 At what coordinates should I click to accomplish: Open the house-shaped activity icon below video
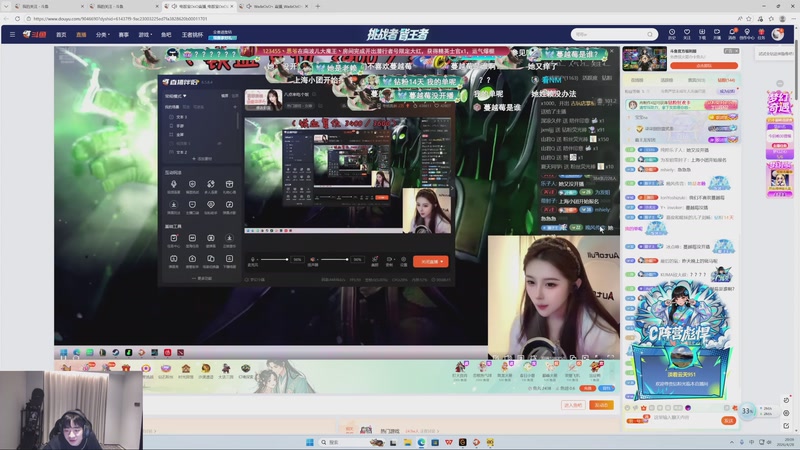click(186, 370)
